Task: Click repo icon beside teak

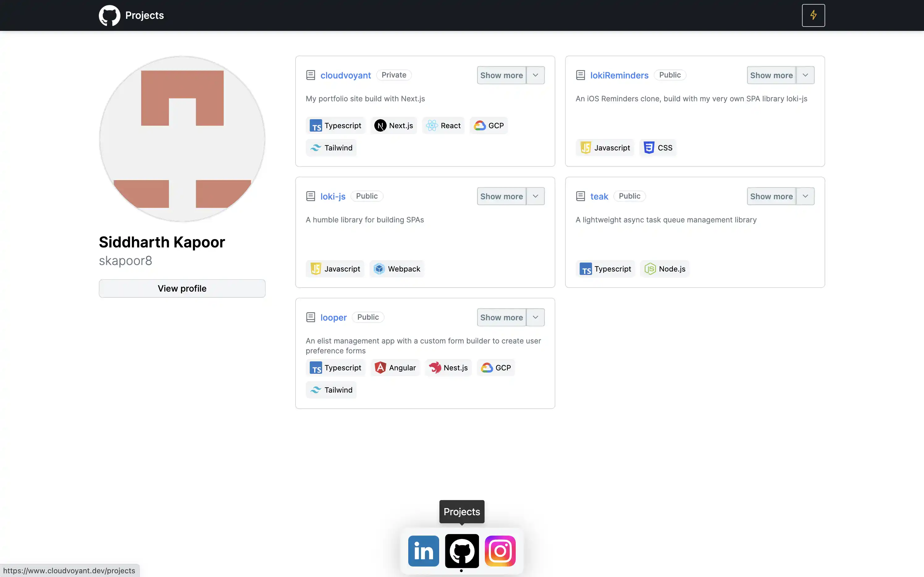Action: point(580,196)
